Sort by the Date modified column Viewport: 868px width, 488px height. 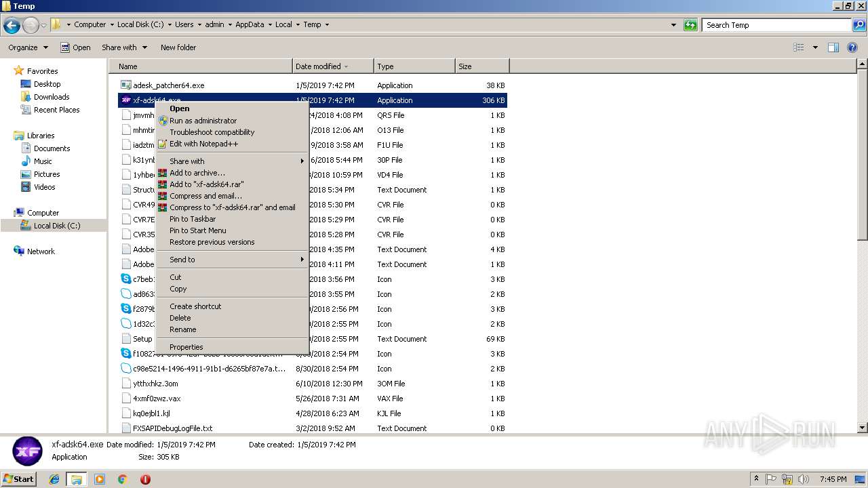coord(333,66)
